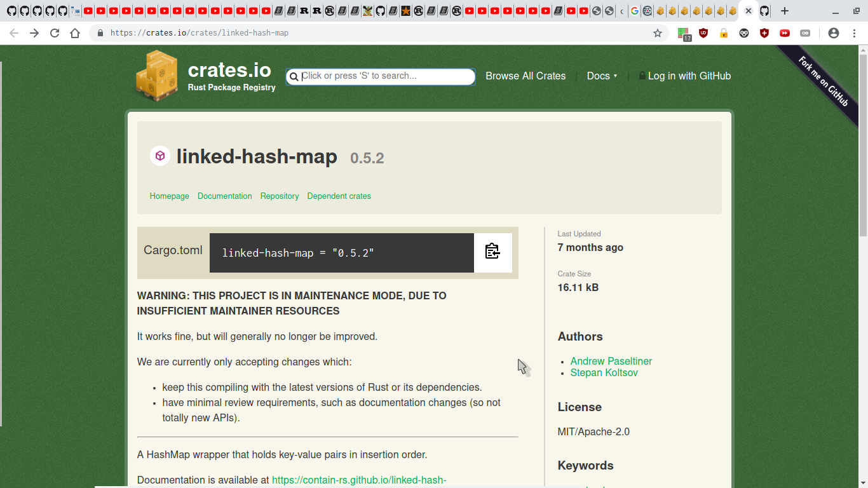
Task: Open the red-green grid extension showing 17
Action: pos(684,34)
